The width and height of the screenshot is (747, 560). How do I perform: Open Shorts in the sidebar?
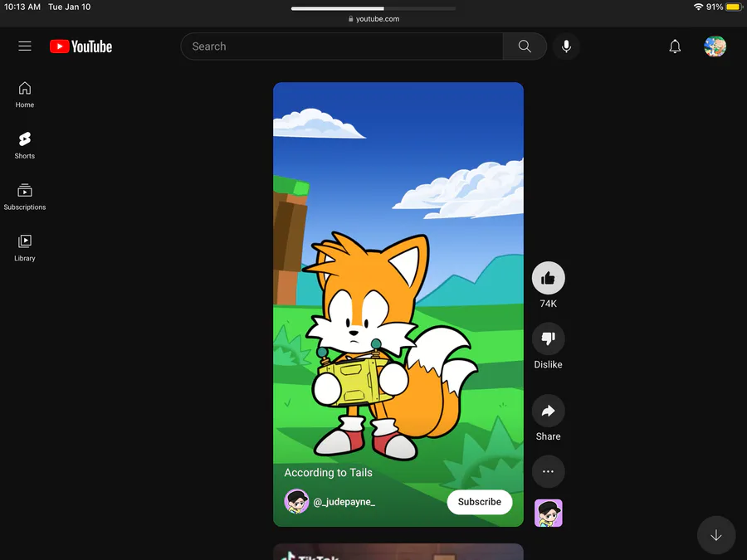[x=25, y=146]
